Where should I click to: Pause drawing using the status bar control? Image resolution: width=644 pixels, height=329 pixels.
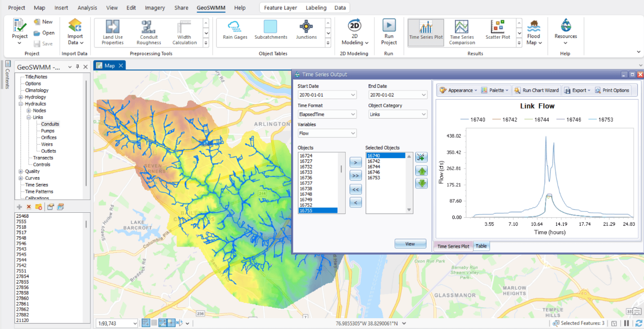(626, 323)
